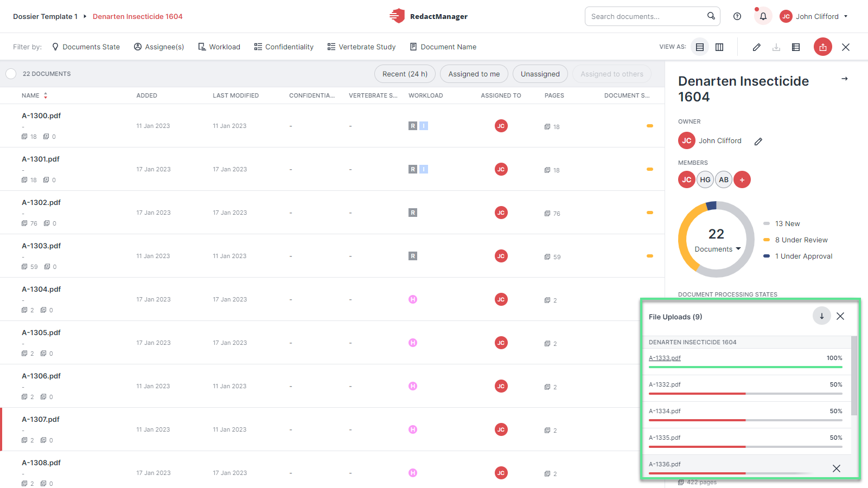Screen dimensions: 868x488
Task: Click the pages icon in A-1303.pdf row
Action: (x=547, y=257)
